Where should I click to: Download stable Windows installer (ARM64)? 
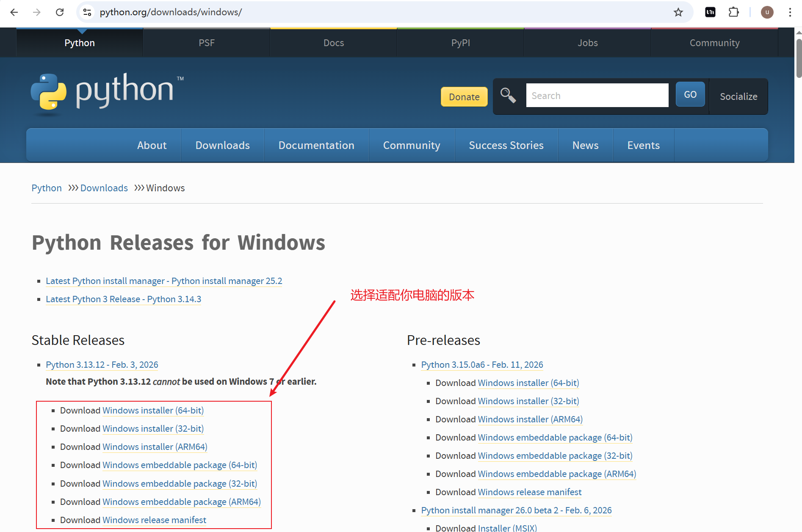click(x=155, y=447)
